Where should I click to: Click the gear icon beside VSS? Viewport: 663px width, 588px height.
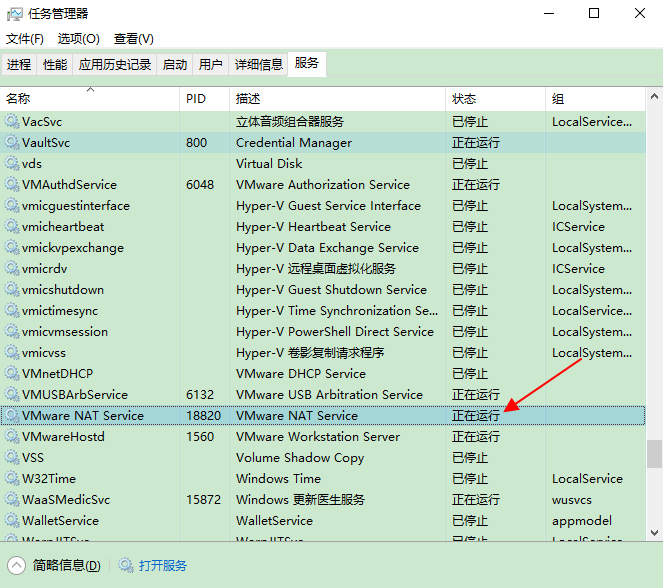[x=12, y=457]
